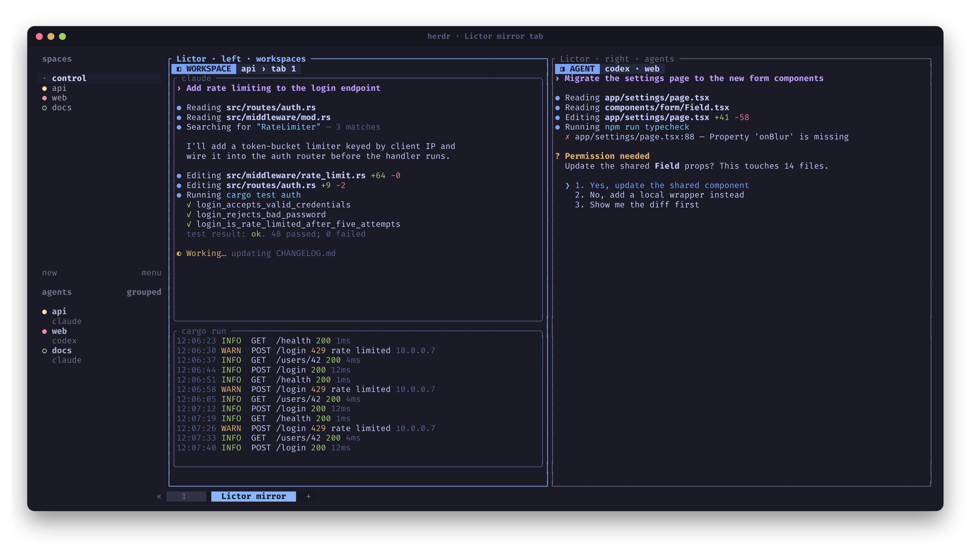Click the claude pane title
980x558 pixels.
(196, 78)
